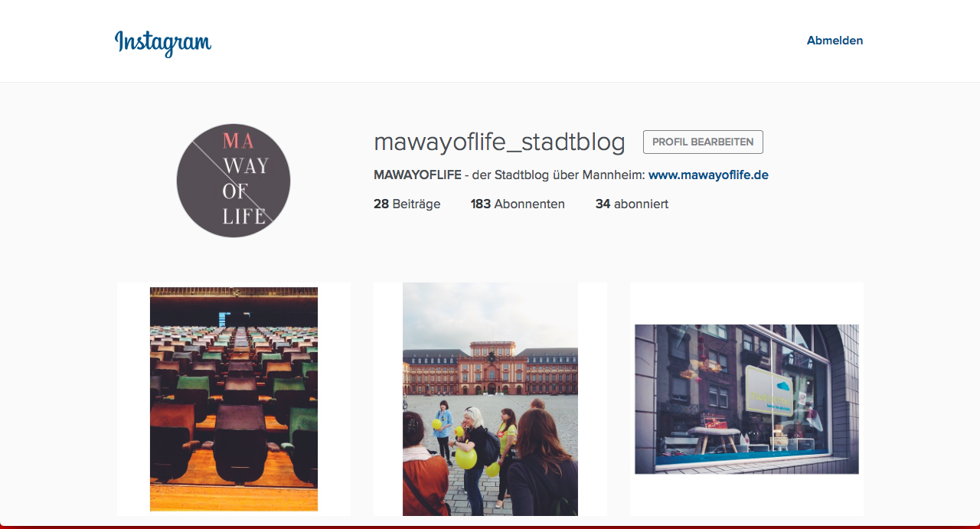The image size is (980, 529).
Task: Log out via the Abmelden link
Action: click(835, 41)
